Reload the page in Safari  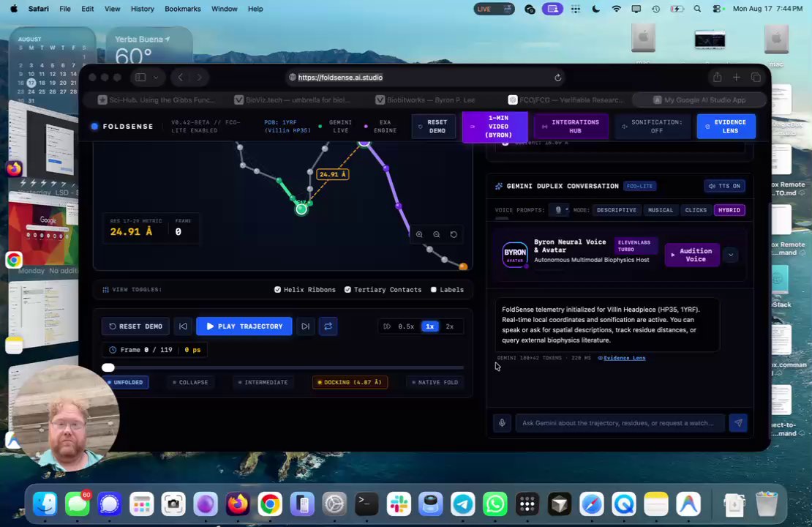point(557,78)
